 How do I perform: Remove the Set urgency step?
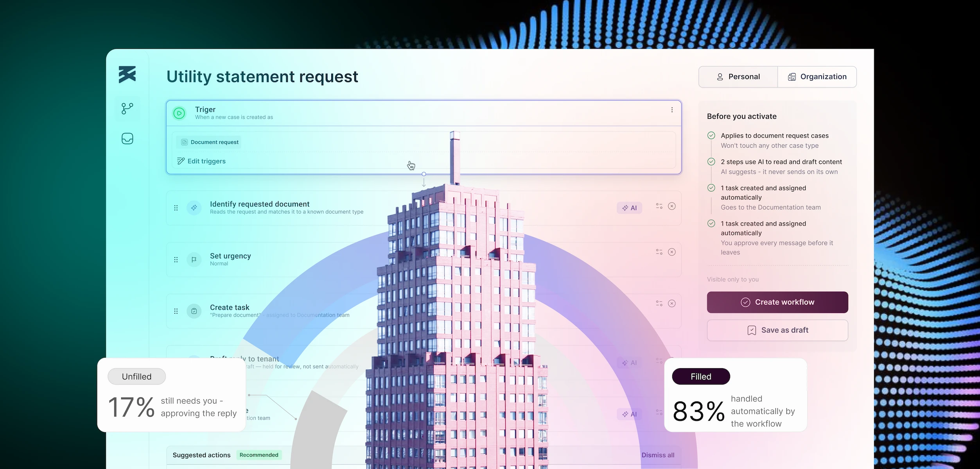tap(671, 252)
